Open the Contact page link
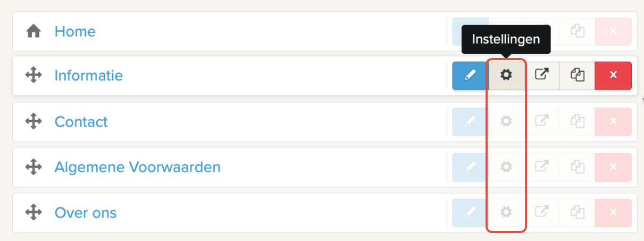The width and height of the screenshot is (644, 241). click(81, 122)
